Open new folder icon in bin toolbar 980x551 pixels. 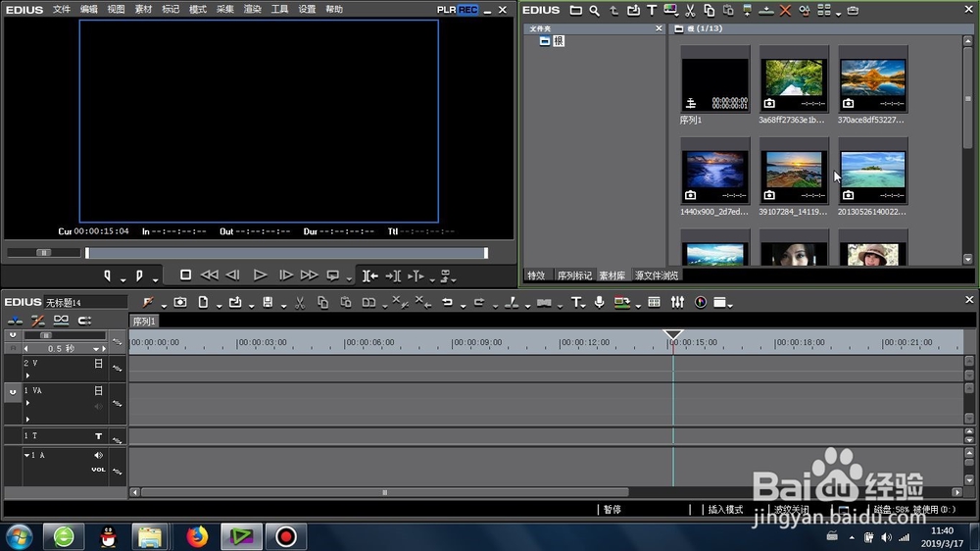point(575,10)
